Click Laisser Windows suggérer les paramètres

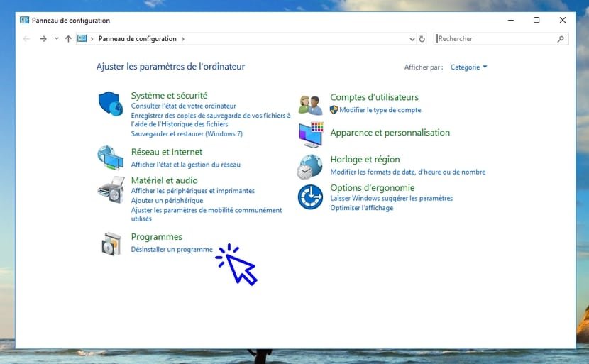[x=392, y=199]
